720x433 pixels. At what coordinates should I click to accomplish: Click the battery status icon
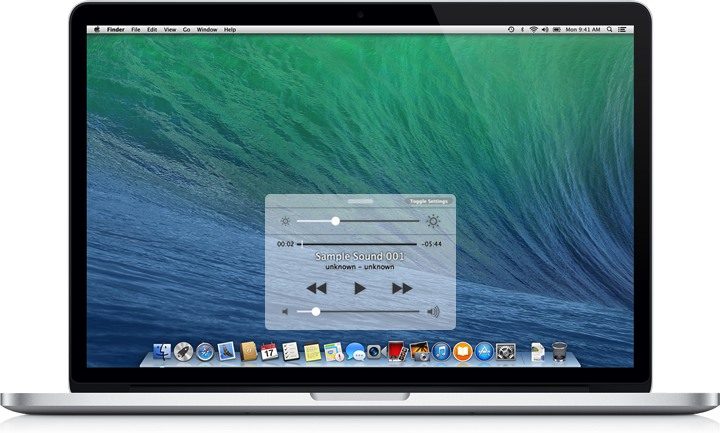(x=557, y=29)
